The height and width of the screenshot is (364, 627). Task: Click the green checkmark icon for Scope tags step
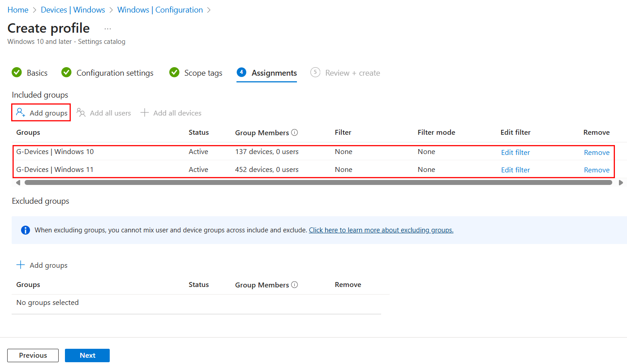click(174, 73)
